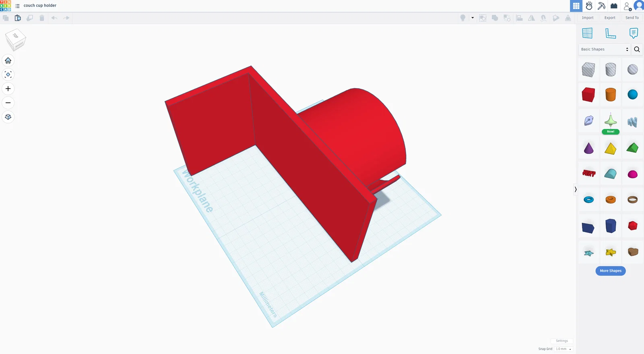Activate the Cruise magnet tool
Viewport: 644px width, 354px height.
[543, 18]
